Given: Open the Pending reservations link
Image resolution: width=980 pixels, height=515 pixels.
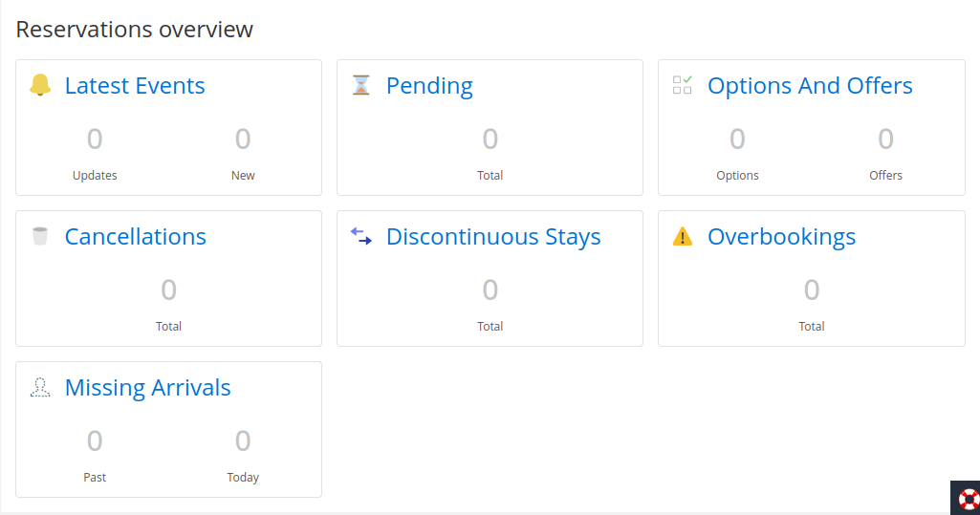Looking at the screenshot, I should (x=429, y=86).
